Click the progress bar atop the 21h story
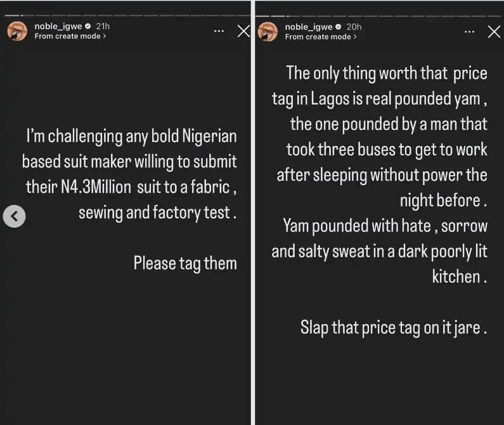Image resolution: width=504 pixels, height=425 pixels. 126,15
